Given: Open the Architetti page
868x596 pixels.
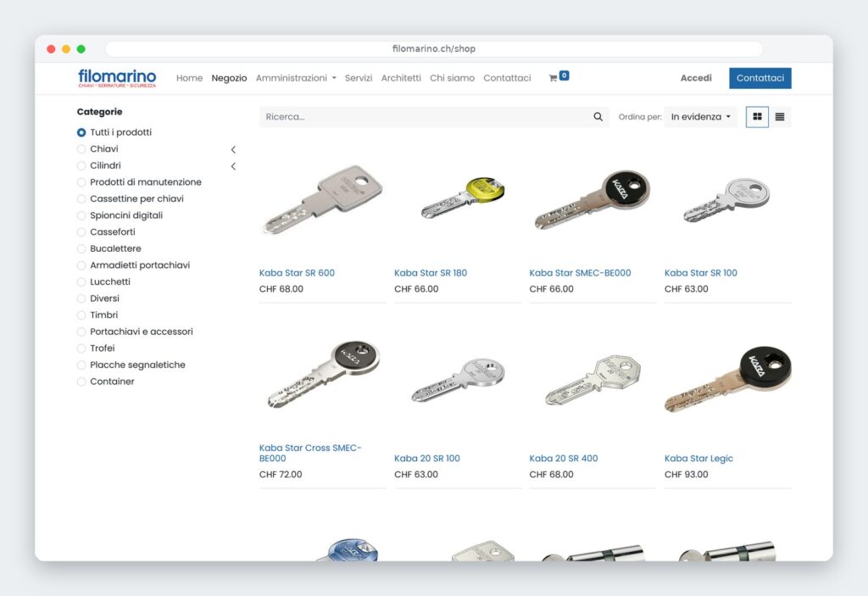Looking at the screenshot, I should pyautogui.click(x=401, y=78).
